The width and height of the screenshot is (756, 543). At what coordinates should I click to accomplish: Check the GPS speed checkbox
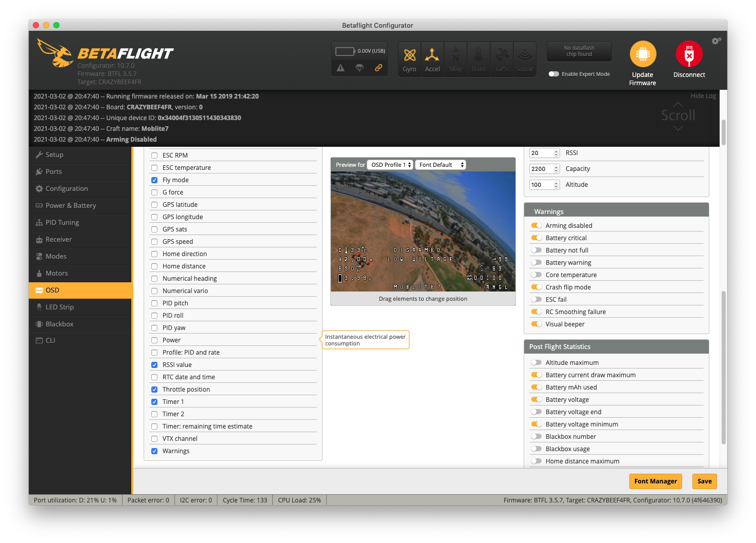[154, 242]
